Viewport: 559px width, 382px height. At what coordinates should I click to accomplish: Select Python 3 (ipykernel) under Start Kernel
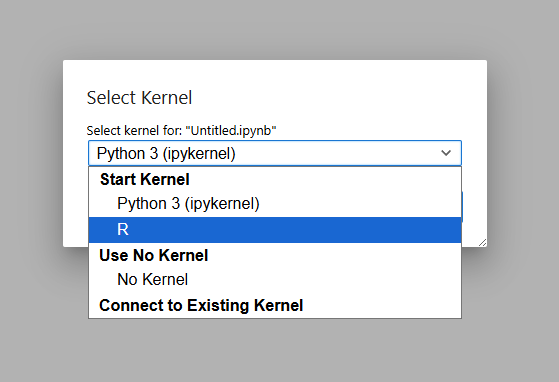[x=275, y=204]
